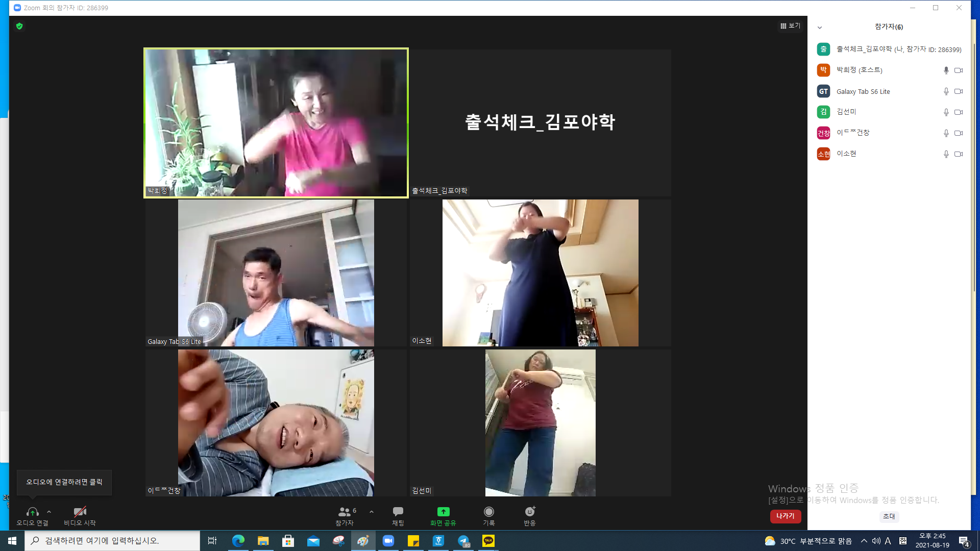The width and height of the screenshot is (980, 551).
Task: Expand the participants options arrow in toolbar
Action: (372, 512)
